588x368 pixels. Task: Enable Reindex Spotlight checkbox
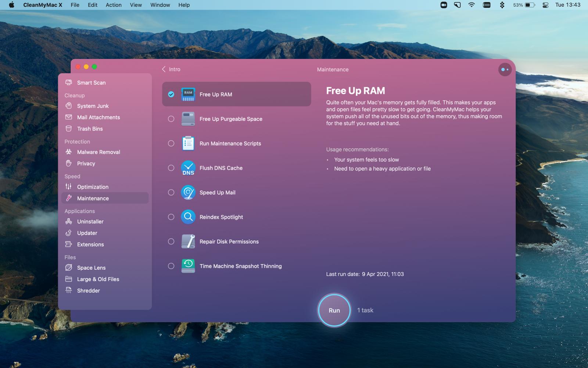click(171, 217)
